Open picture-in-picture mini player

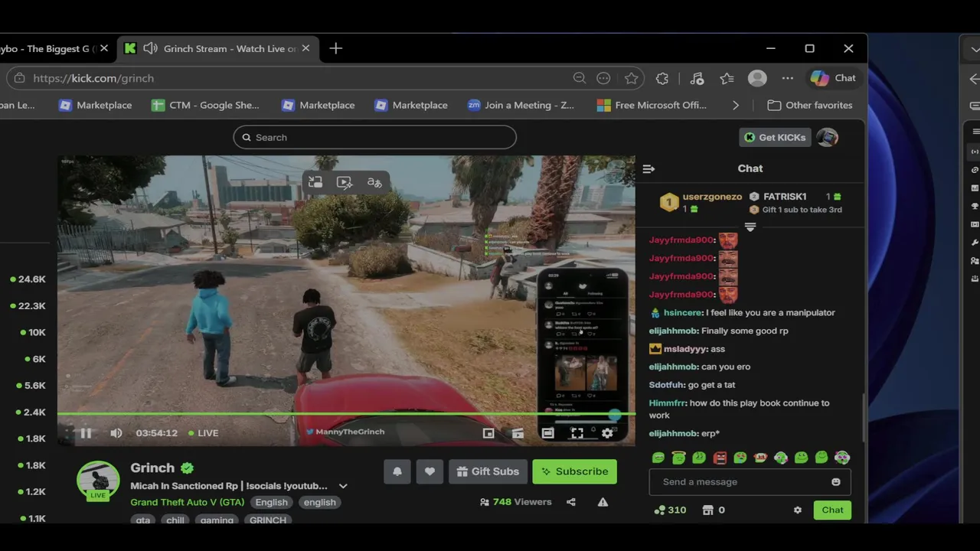point(488,433)
